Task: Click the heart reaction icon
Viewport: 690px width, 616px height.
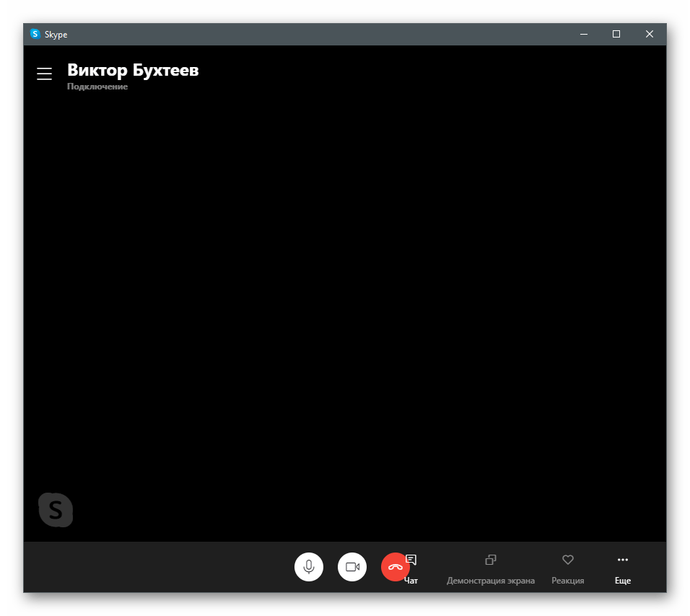Action: coord(568,560)
